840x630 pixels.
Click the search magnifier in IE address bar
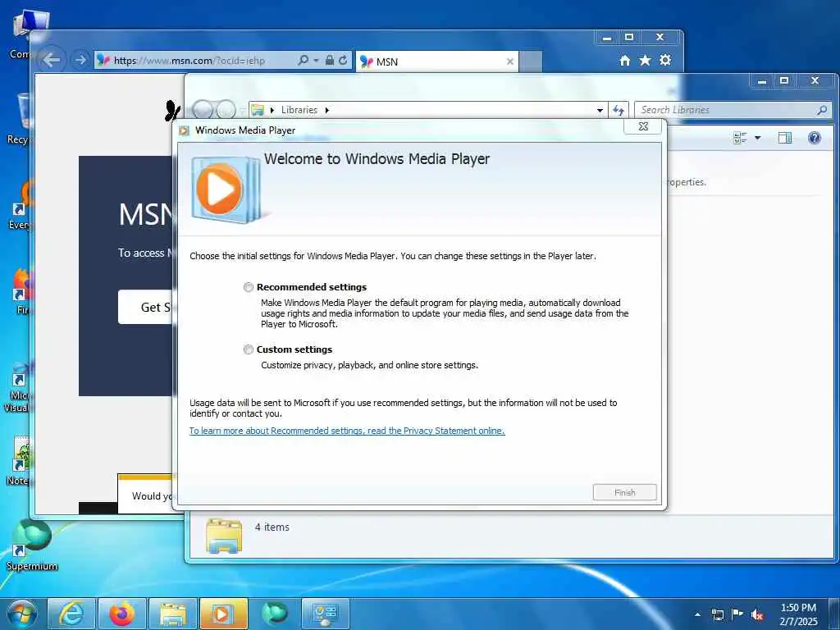pos(304,60)
